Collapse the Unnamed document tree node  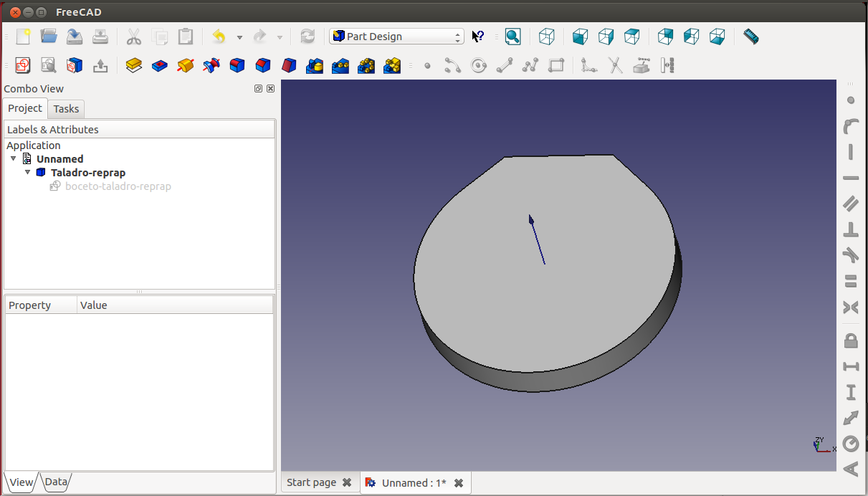pyautogui.click(x=14, y=159)
